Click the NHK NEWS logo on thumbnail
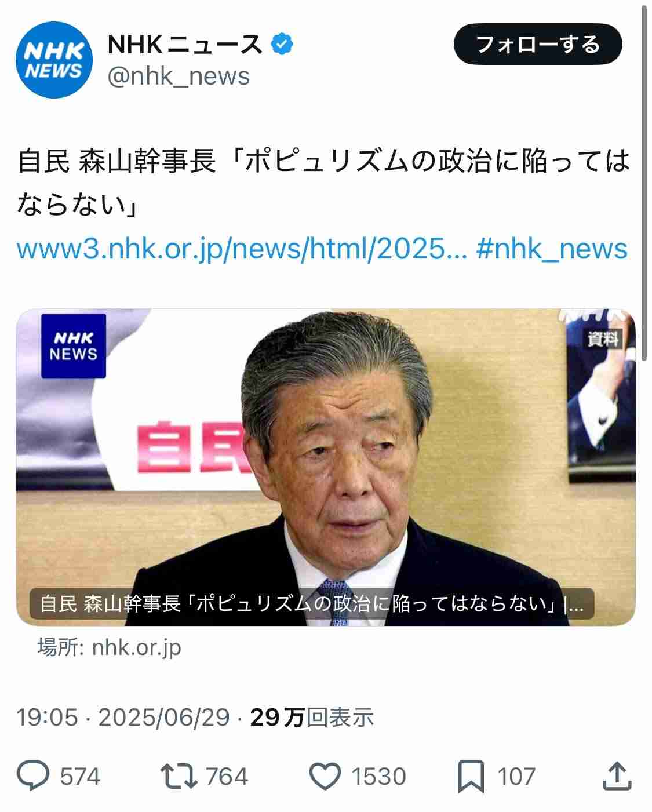The image size is (652, 812). (x=74, y=346)
